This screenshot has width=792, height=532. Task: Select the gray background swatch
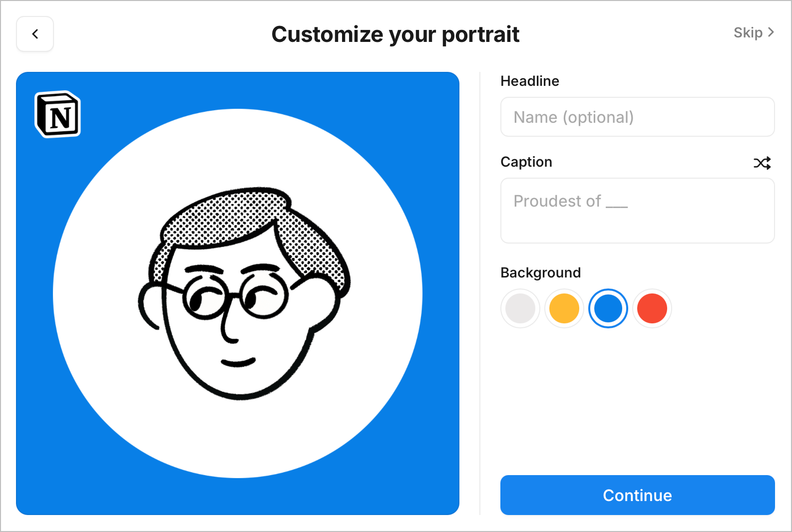point(520,308)
